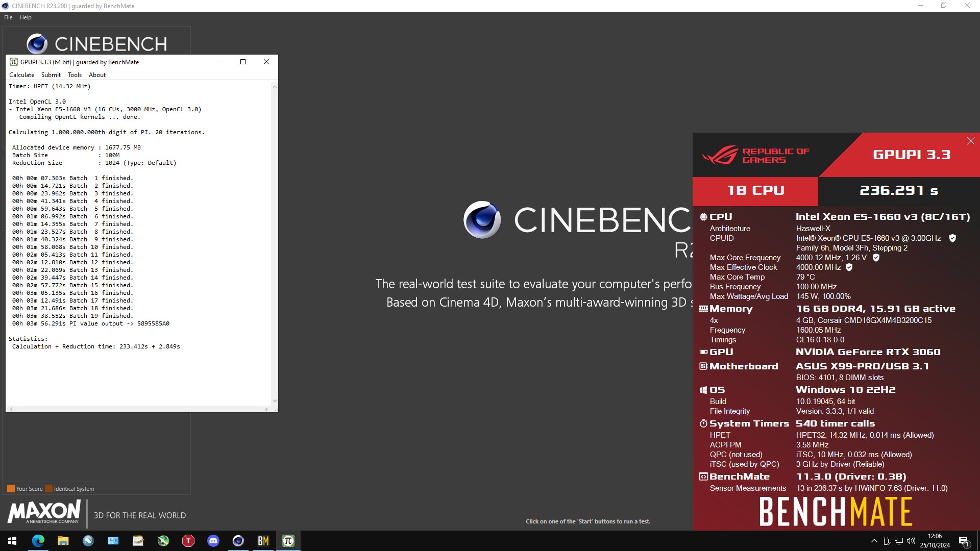Switch to Cinebench via taskbar icon
980x551 pixels.
pos(238,541)
